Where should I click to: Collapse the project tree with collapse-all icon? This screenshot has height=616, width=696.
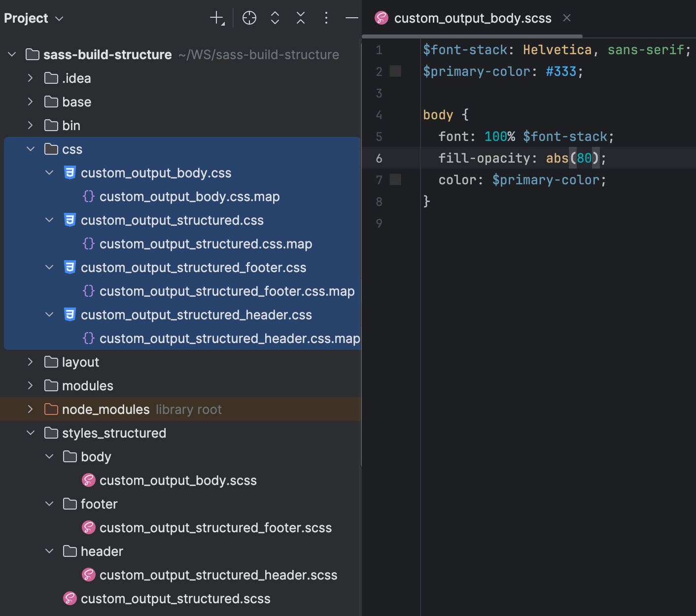pyautogui.click(x=300, y=18)
